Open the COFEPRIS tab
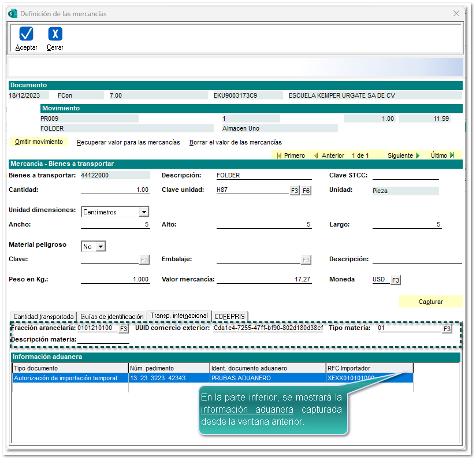 tap(230, 317)
